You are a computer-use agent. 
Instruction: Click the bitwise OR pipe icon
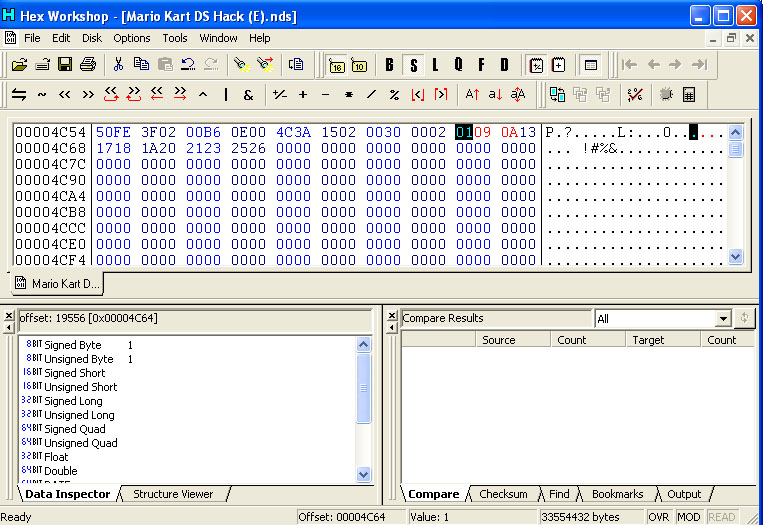coord(226,94)
